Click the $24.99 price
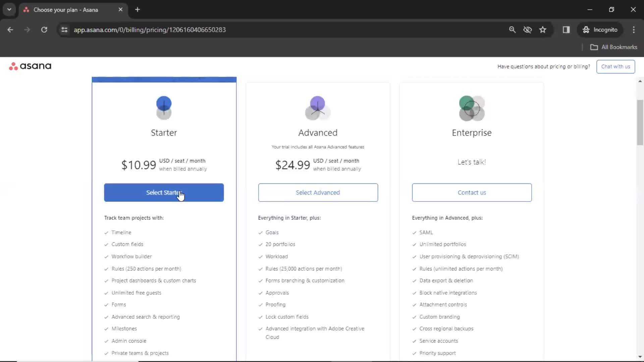The width and height of the screenshot is (644, 362). pyautogui.click(x=292, y=165)
